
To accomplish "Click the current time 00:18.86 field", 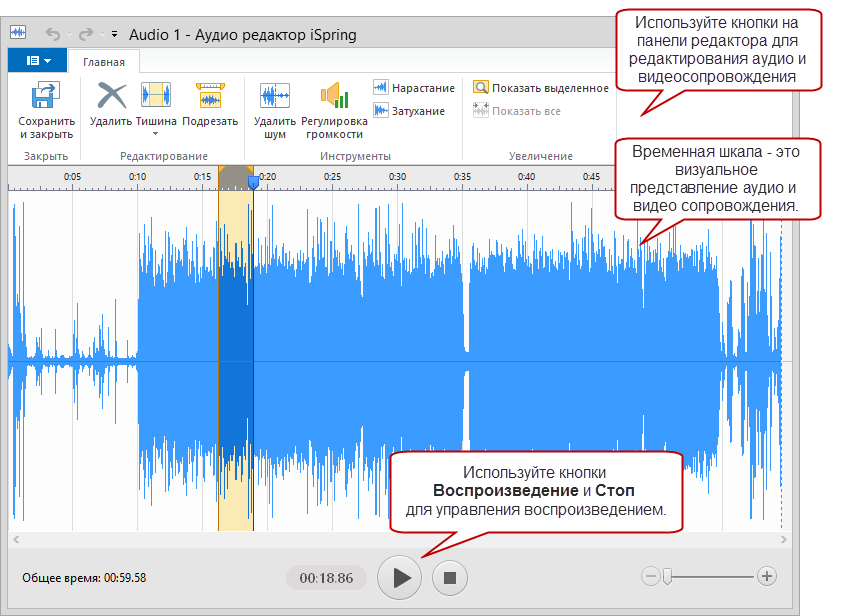I will click(x=326, y=578).
